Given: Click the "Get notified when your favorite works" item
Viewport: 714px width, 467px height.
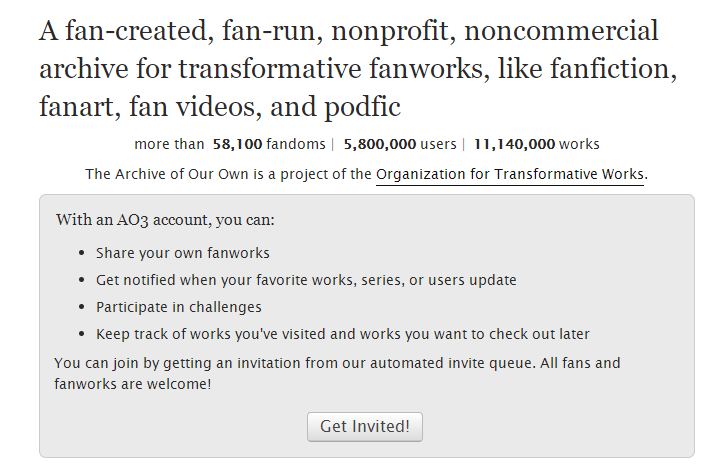Looking at the screenshot, I should point(306,280).
